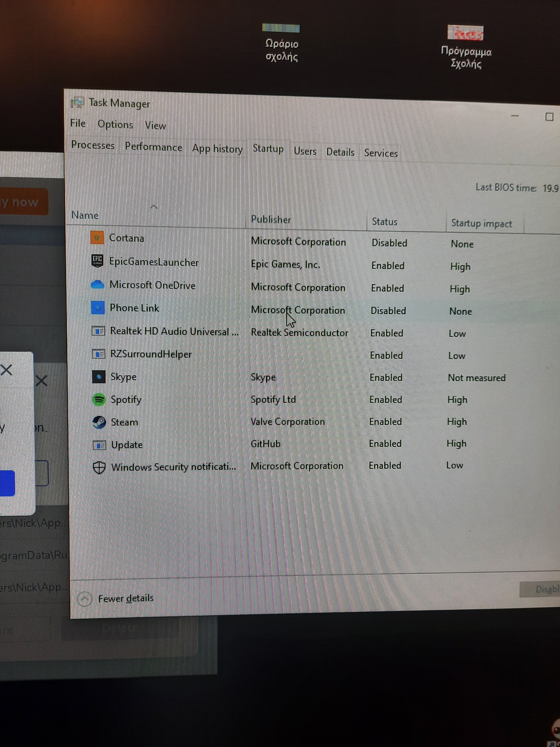Viewport: 560px width, 747px height.
Task: Click the Valve Corporation publisher cell
Action: coord(288,422)
